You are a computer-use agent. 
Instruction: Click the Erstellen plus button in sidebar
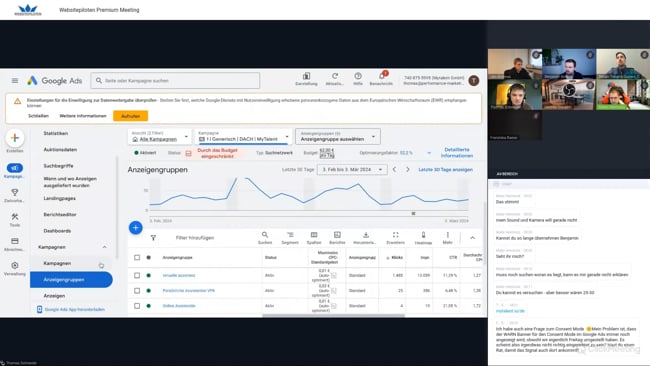coord(15,138)
